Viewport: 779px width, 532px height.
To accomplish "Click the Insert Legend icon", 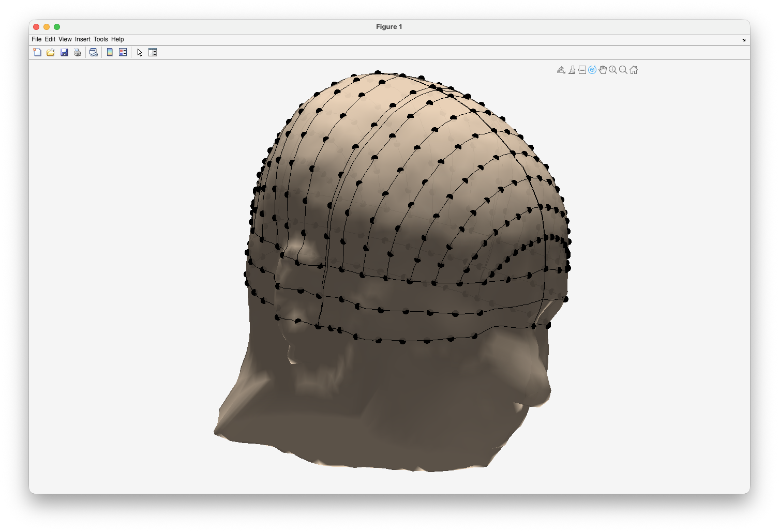I will (123, 52).
